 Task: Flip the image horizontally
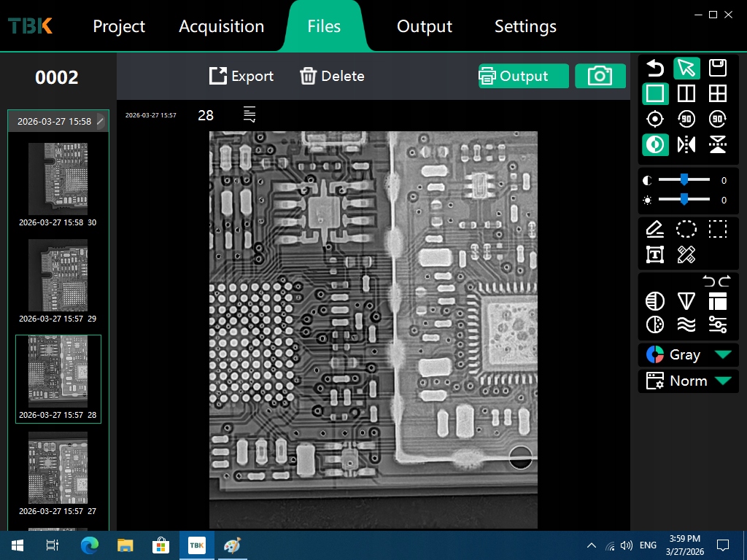[x=686, y=144]
